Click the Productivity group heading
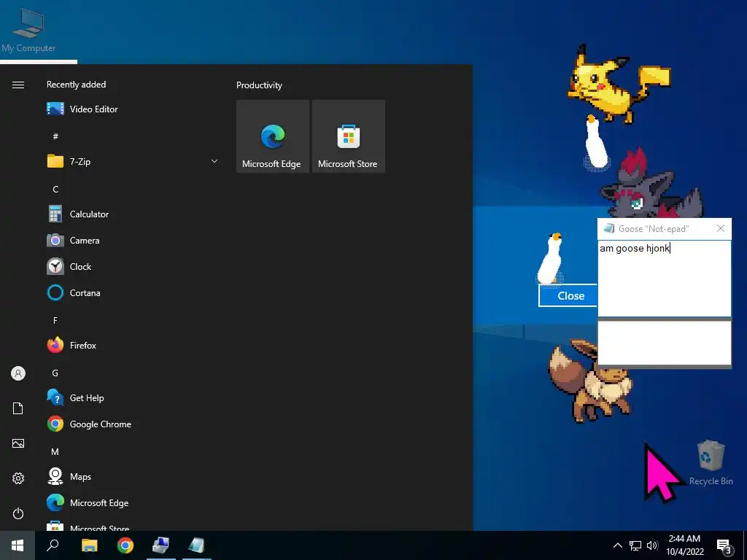Viewport: 747px width, 560px height. coord(259,85)
